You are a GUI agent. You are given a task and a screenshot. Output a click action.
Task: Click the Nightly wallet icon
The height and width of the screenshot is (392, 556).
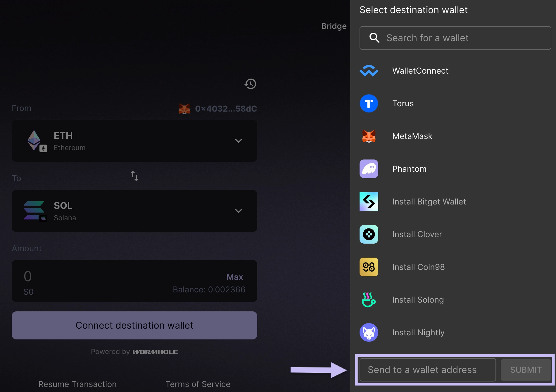coord(369,332)
